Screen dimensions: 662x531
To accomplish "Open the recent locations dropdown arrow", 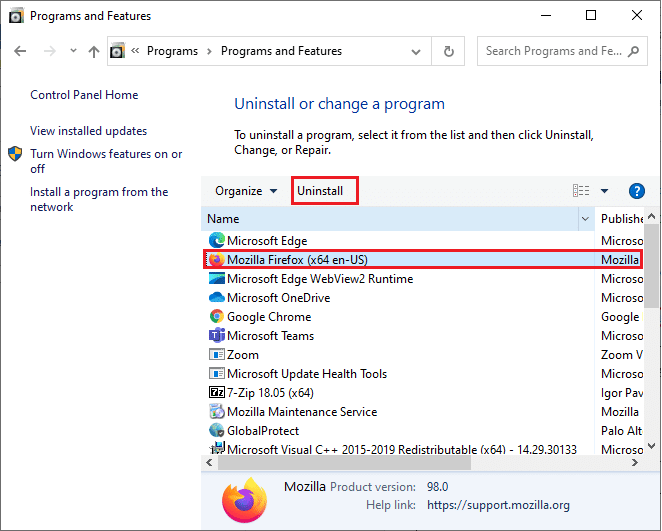I will 73,51.
